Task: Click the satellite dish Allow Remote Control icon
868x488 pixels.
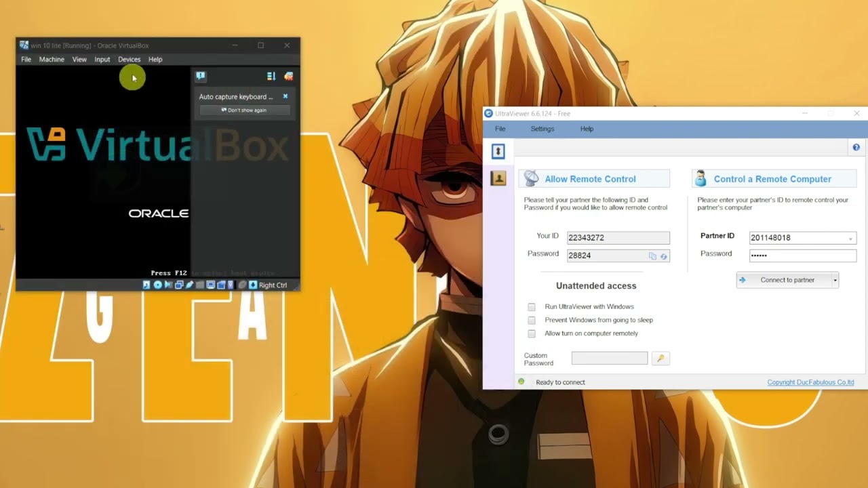Action: (532, 178)
